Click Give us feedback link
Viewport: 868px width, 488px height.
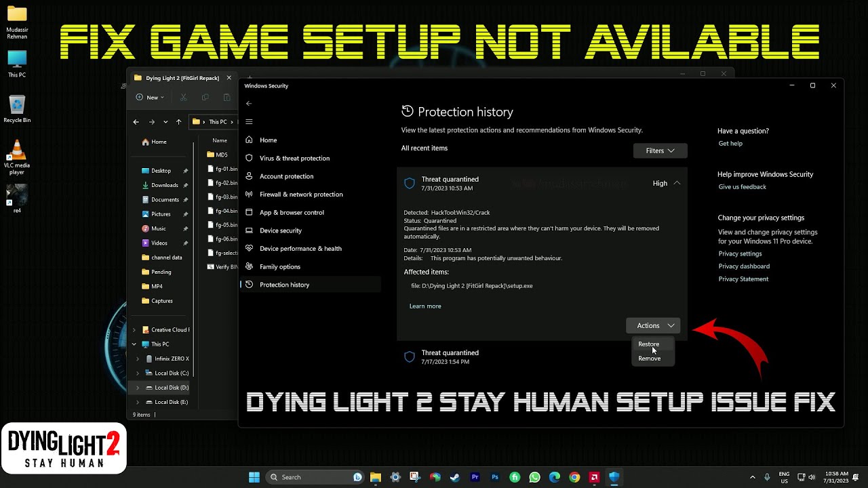click(742, 187)
